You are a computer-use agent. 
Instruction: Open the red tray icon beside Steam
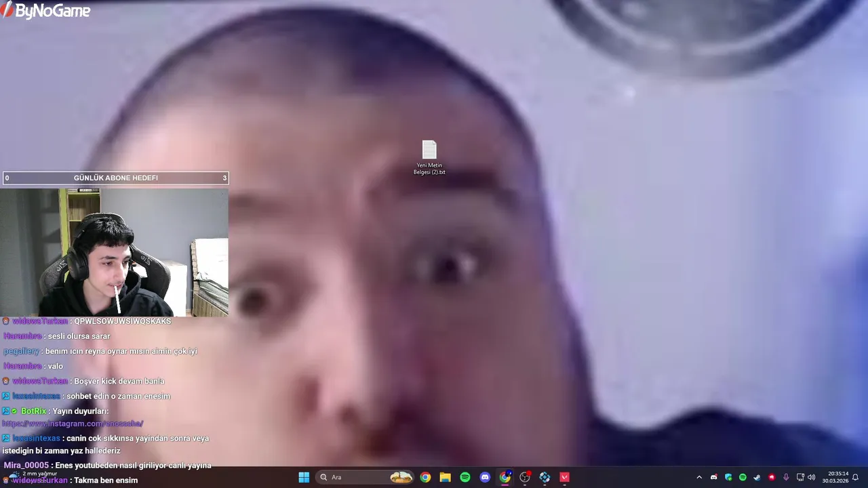click(x=772, y=477)
